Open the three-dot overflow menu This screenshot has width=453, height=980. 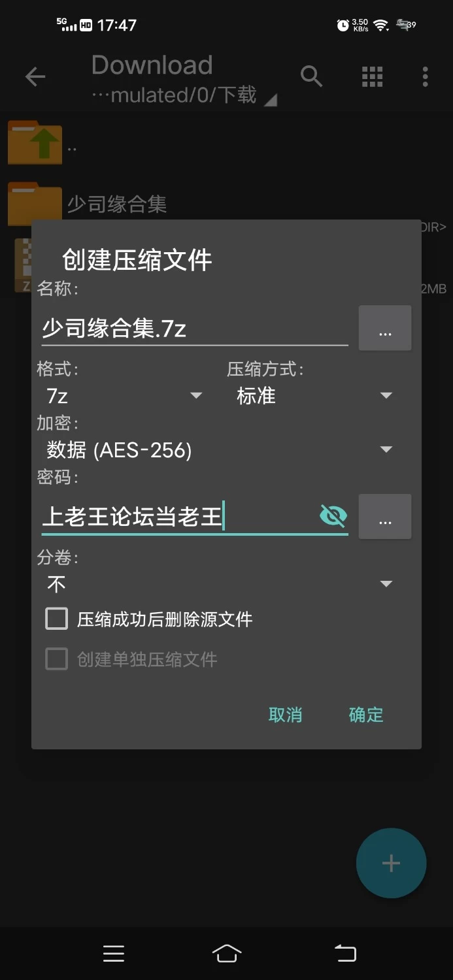pyautogui.click(x=426, y=77)
